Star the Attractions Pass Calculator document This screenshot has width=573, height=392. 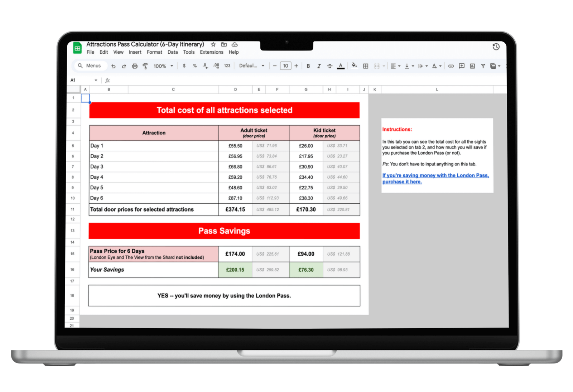click(x=213, y=44)
